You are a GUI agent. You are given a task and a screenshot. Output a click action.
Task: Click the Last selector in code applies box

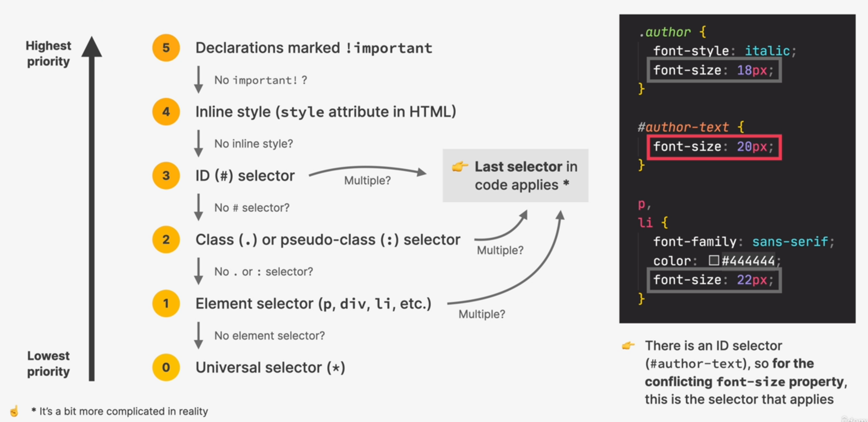[516, 176]
